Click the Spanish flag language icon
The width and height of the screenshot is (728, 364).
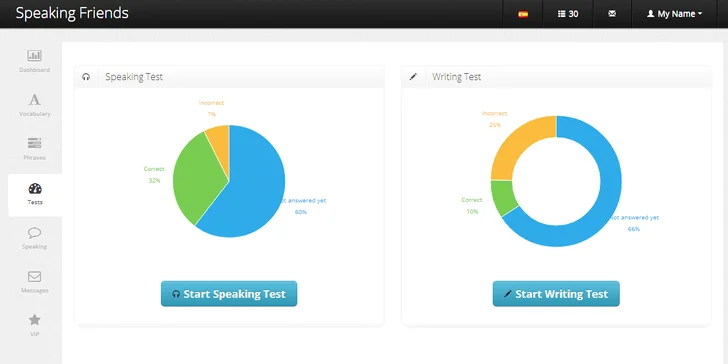(523, 14)
